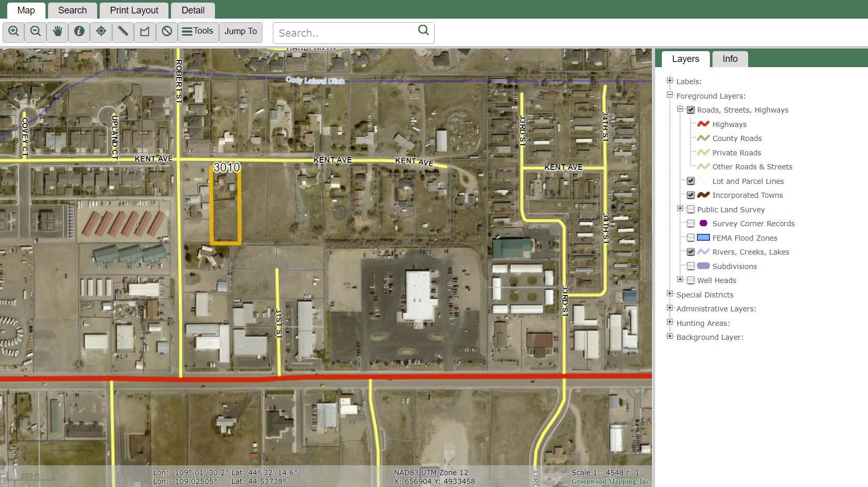This screenshot has height=487, width=868.
Task: Open the Print Layout tab
Action: (134, 10)
